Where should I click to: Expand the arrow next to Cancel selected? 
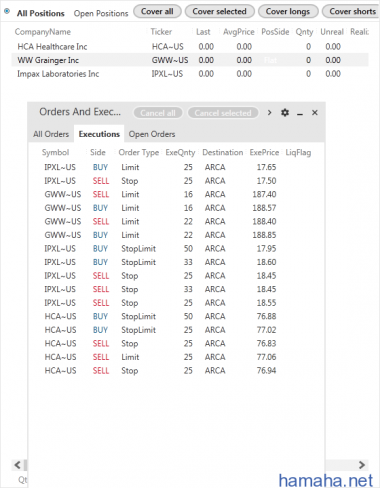pos(269,113)
